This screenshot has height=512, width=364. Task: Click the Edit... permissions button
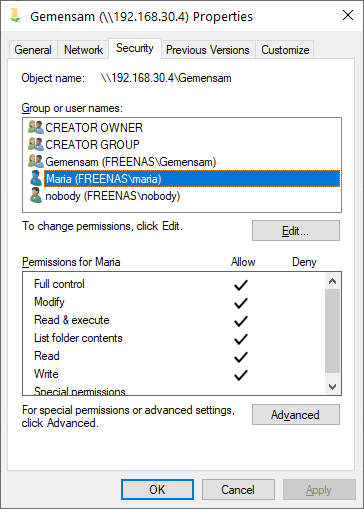click(296, 231)
